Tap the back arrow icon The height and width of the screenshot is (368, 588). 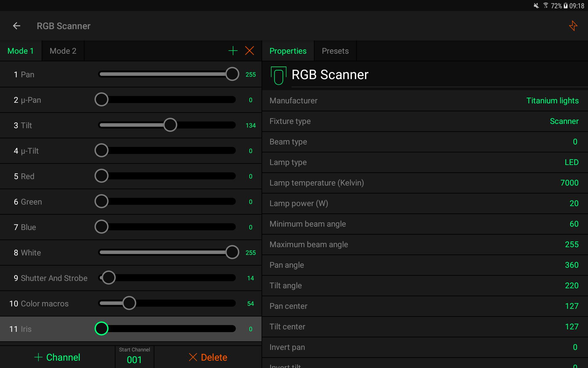tap(17, 26)
